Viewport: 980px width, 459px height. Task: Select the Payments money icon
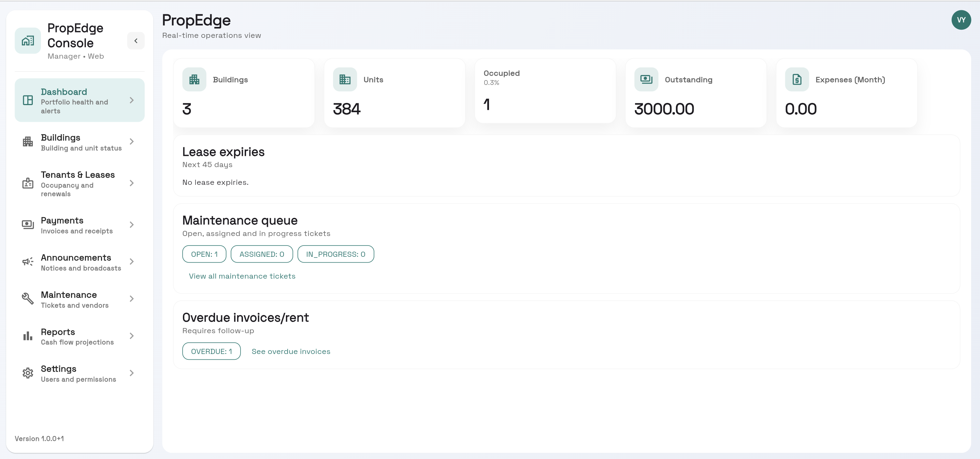27,225
